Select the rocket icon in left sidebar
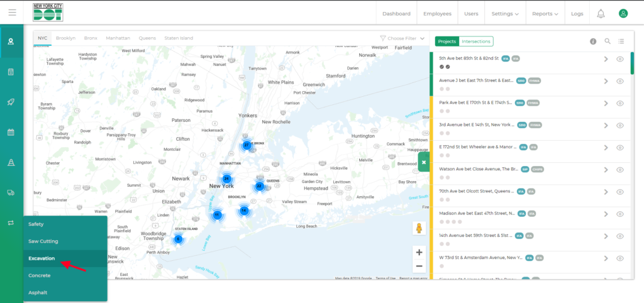The image size is (644, 303). 11,102
